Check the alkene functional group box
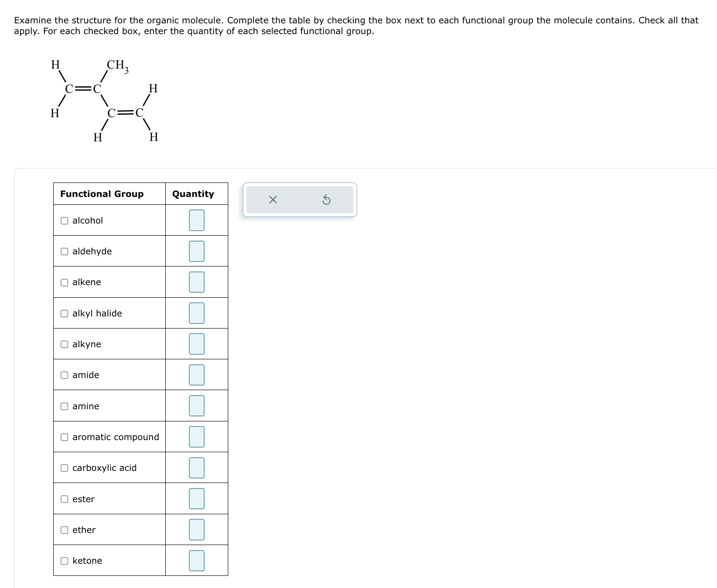This screenshot has height=588, width=717. (64, 282)
